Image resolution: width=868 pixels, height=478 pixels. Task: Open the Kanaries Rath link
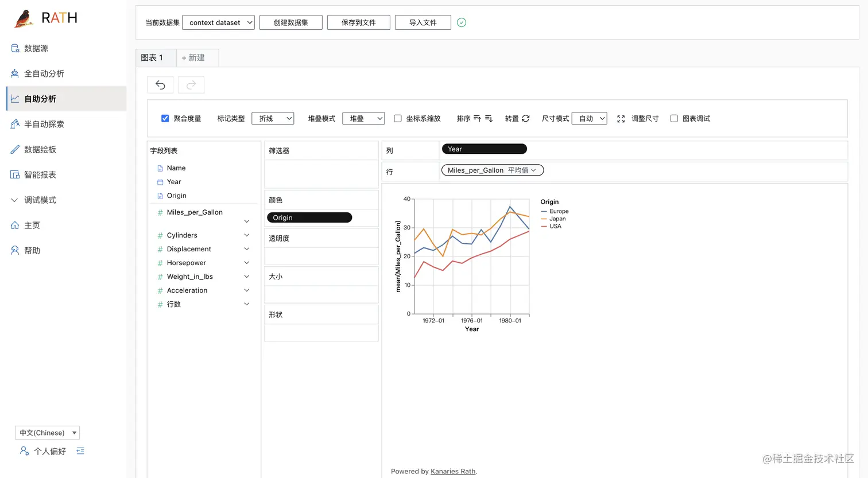(453, 472)
